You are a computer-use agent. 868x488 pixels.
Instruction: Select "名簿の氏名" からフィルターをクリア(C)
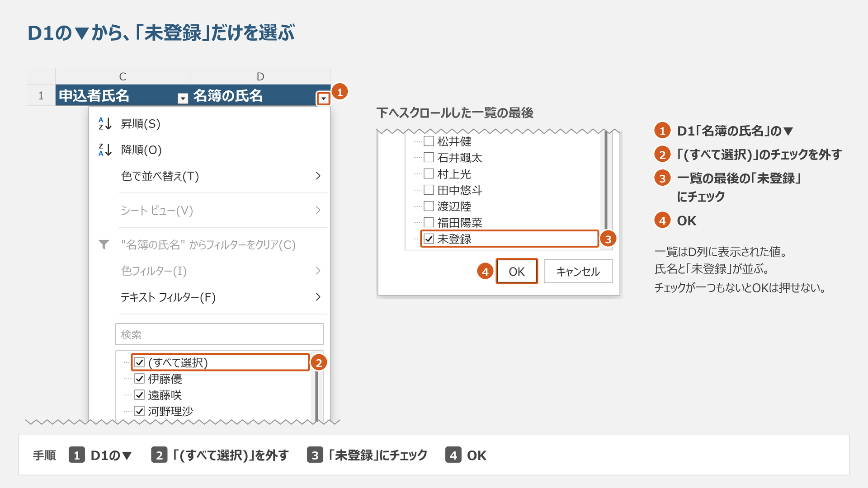click(x=208, y=245)
